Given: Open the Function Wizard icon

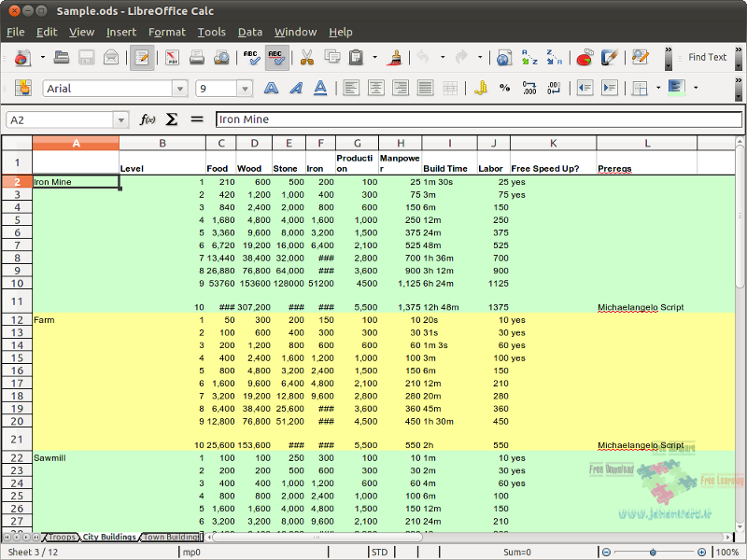Looking at the screenshot, I should click(x=148, y=119).
